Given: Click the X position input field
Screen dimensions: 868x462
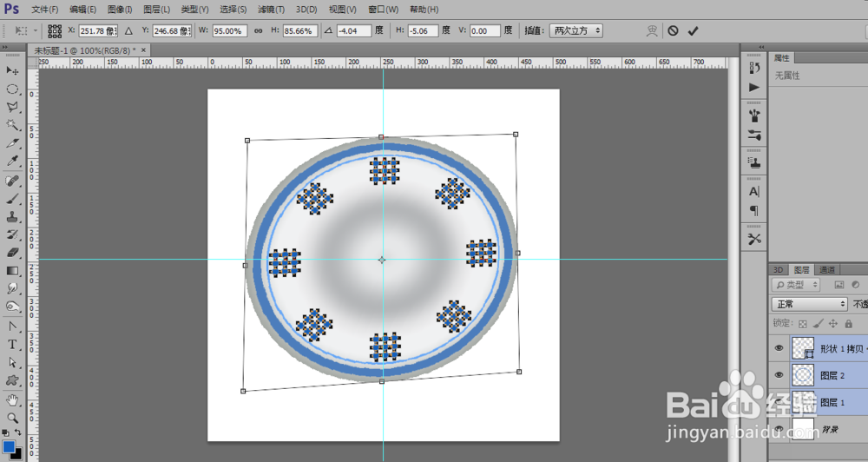Looking at the screenshot, I should click(98, 31).
